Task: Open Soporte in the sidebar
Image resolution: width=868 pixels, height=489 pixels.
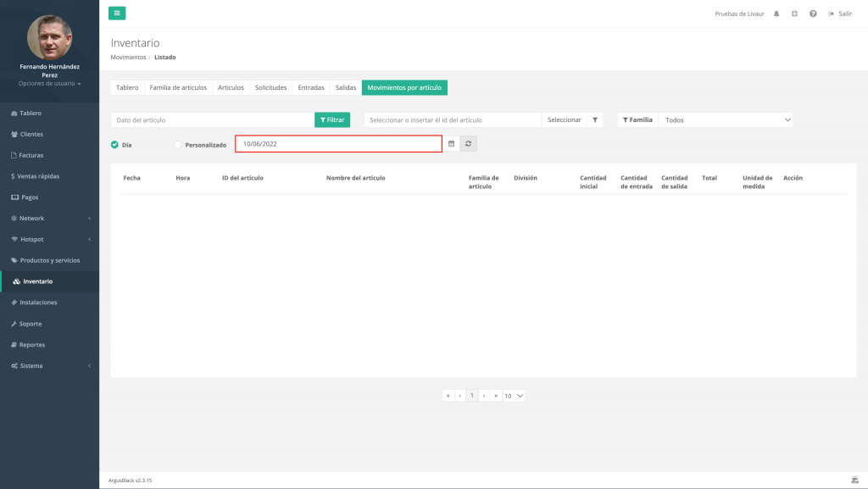Action: point(50,324)
